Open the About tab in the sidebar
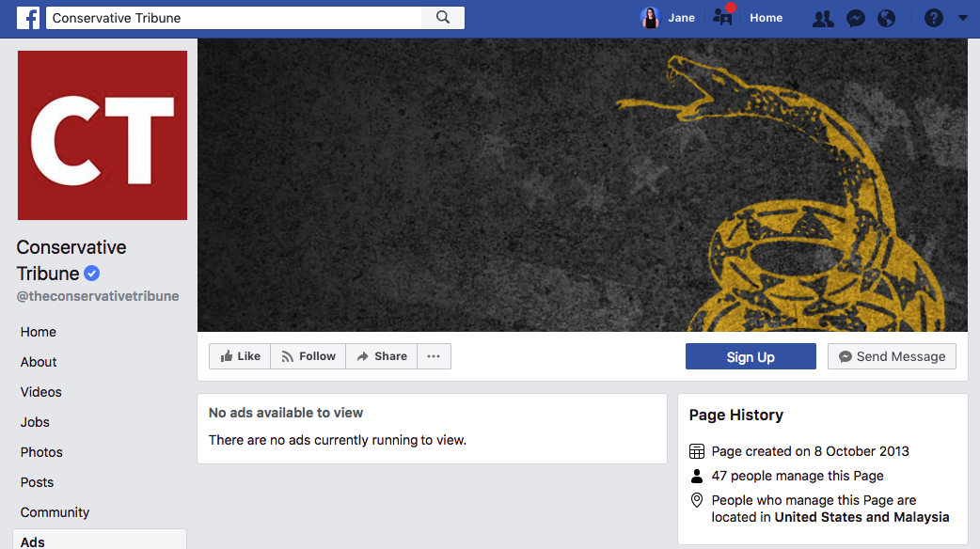Screen dimensions: 980x549 (x=39, y=362)
